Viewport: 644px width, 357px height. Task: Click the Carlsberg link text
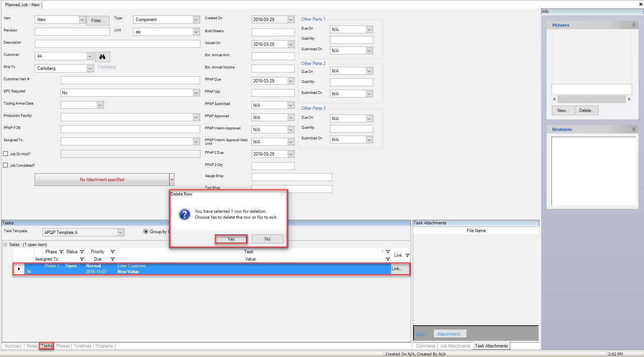(107, 67)
